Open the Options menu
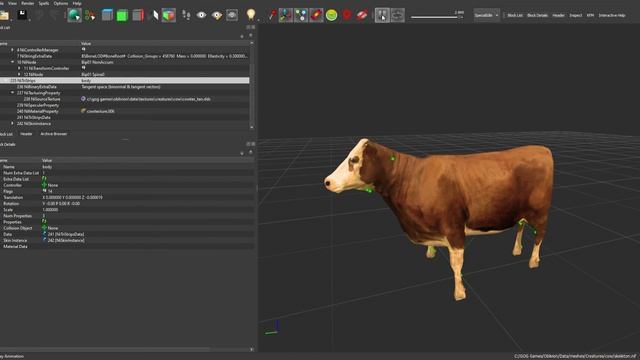Viewport: 640px width, 360px height. (x=61, y=3)
